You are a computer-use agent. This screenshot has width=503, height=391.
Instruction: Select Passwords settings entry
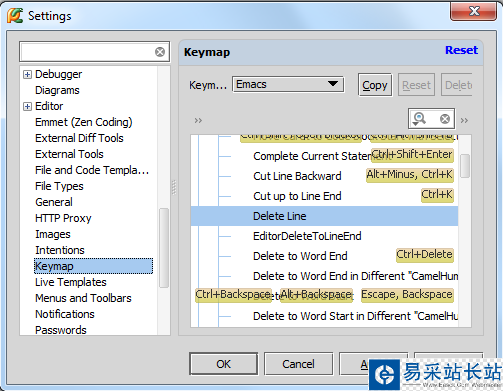pyautogui.click(x=61, y=330)
